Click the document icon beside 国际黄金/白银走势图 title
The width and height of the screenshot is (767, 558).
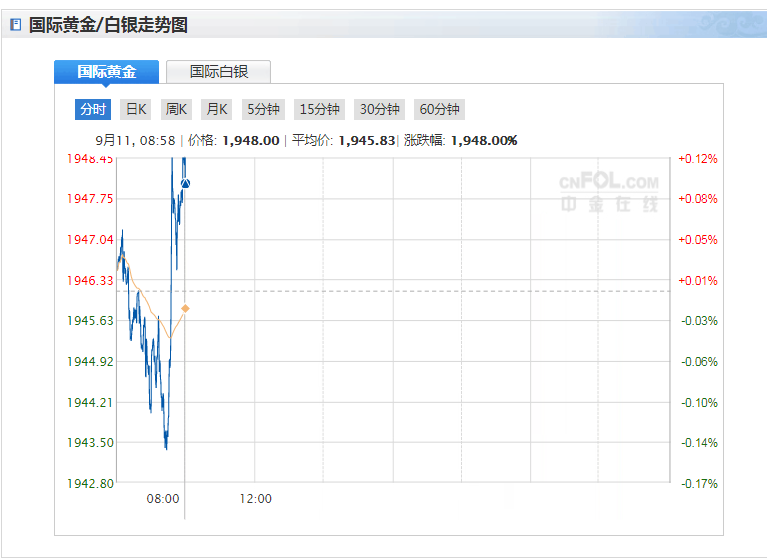point(16,24)
